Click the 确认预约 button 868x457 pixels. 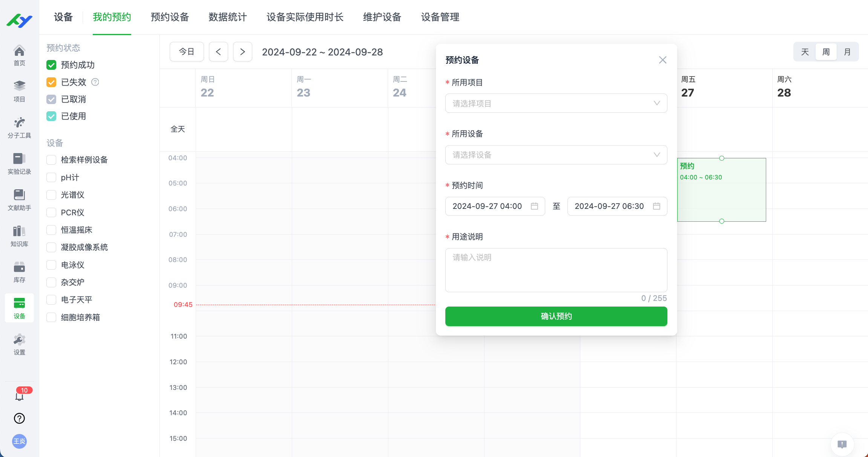tap(556, 316)
